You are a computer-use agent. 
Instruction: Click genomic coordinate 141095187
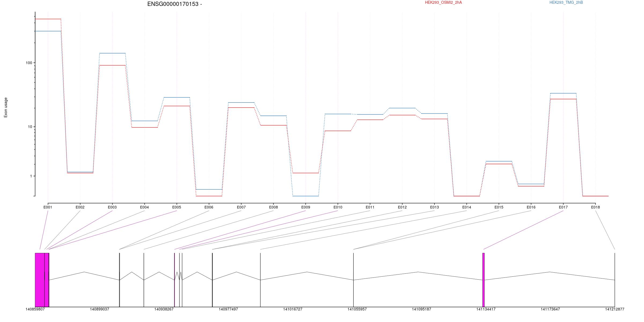[422, 309]
